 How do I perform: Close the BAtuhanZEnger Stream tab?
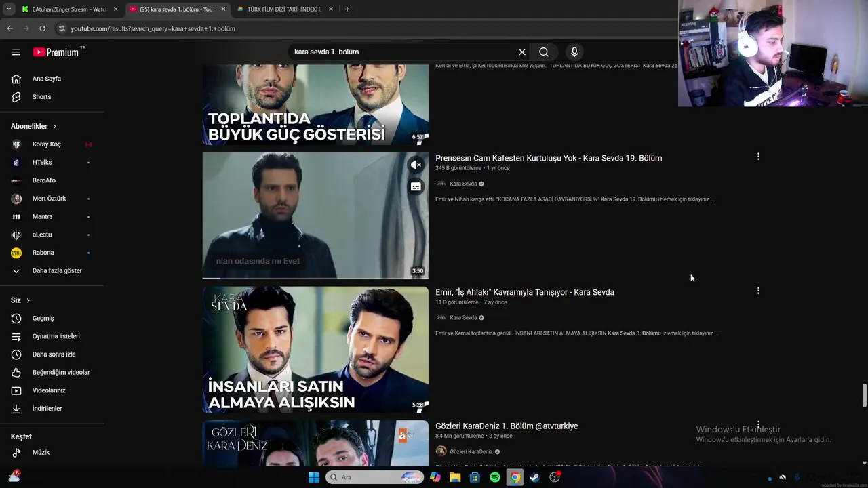115,9
